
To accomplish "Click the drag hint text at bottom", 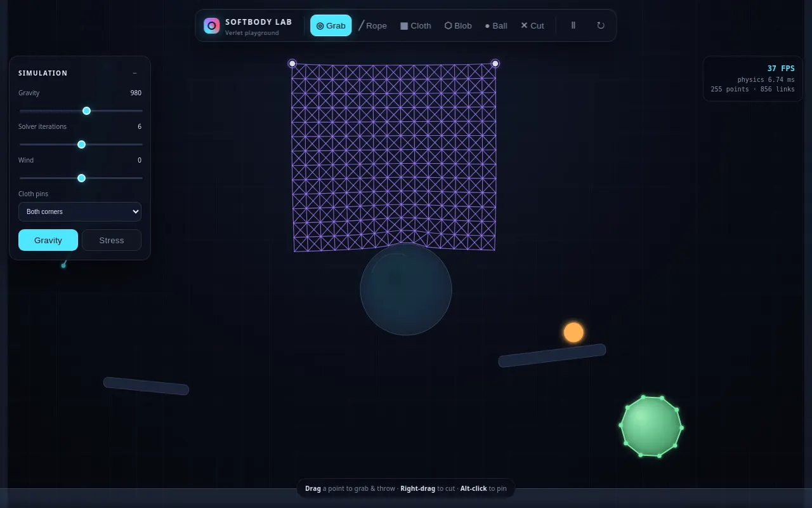I will pyautogui.click(x=406, y=488).
